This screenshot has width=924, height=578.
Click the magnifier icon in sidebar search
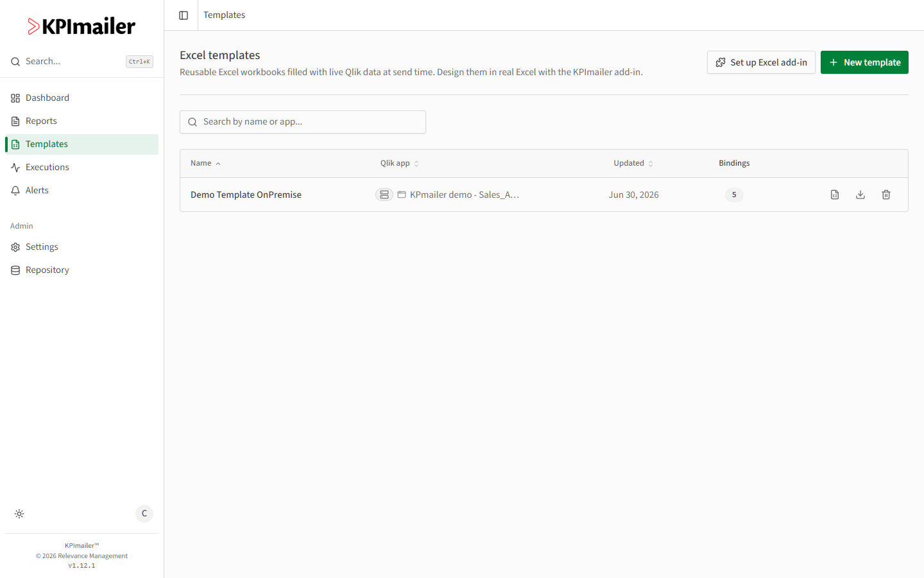[15, 62]
